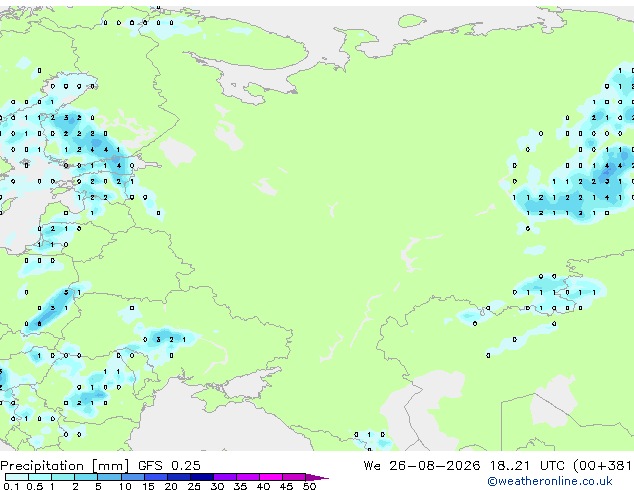Click the We 26-08-2026 forecast date
This screenshot has width=634, height=490.
click(422, 466)
